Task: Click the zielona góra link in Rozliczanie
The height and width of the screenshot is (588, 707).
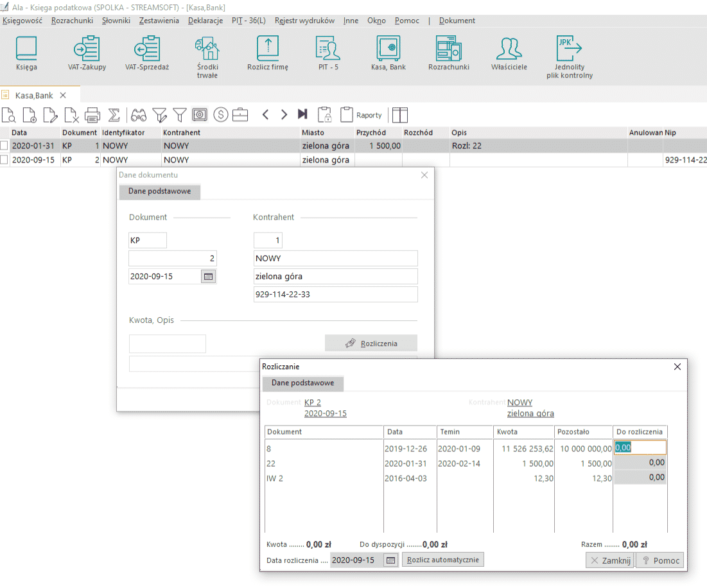Action: [530, 413]
